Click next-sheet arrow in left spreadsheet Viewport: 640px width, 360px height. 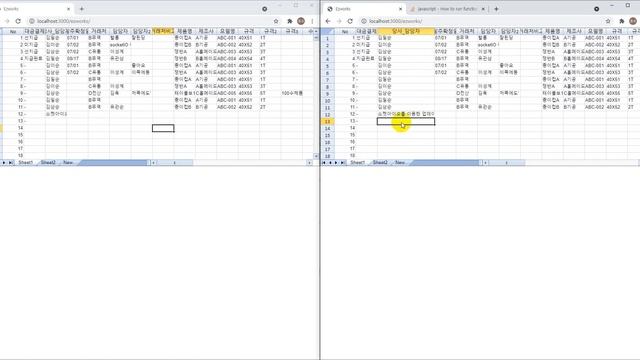(x=4, y=162)
